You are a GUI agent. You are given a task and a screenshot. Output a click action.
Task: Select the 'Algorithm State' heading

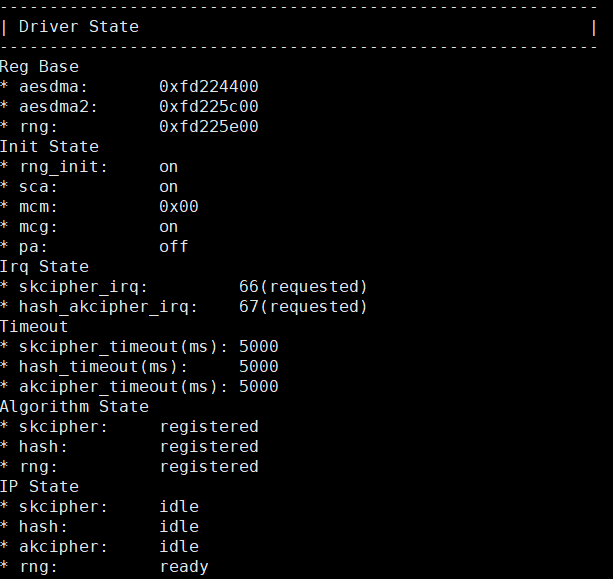tap(74, 407)
